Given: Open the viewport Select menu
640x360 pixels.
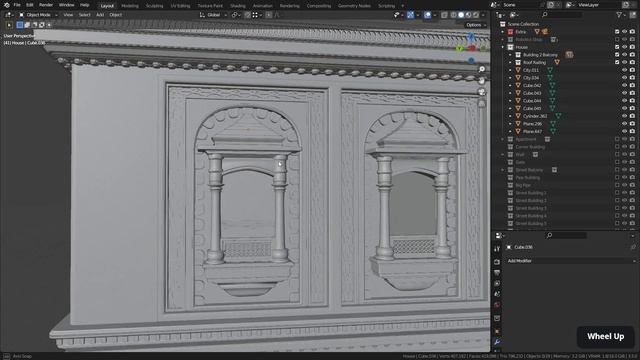Looking at the screenshot, I should (84, 15).
